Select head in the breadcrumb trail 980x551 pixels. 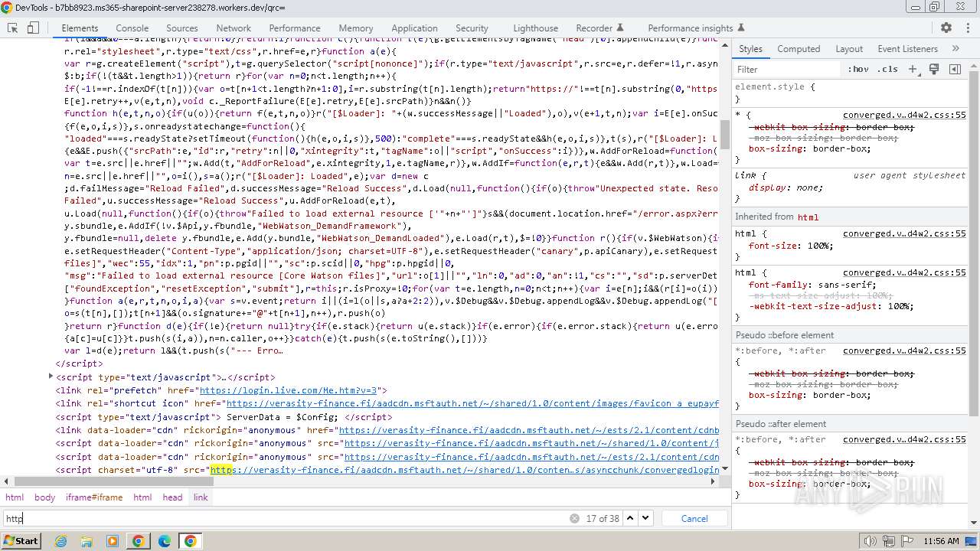pos(172,497)
